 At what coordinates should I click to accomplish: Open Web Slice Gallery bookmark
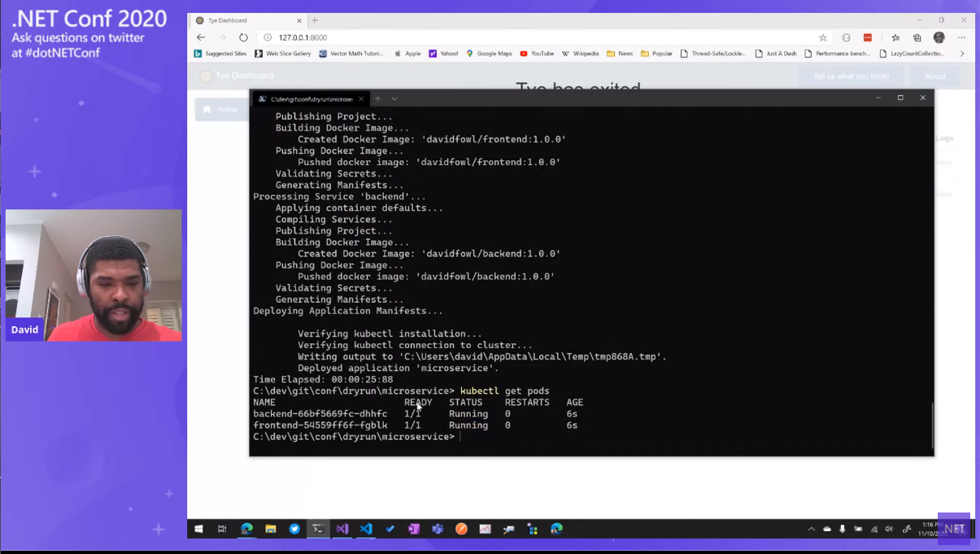point(283,54)
